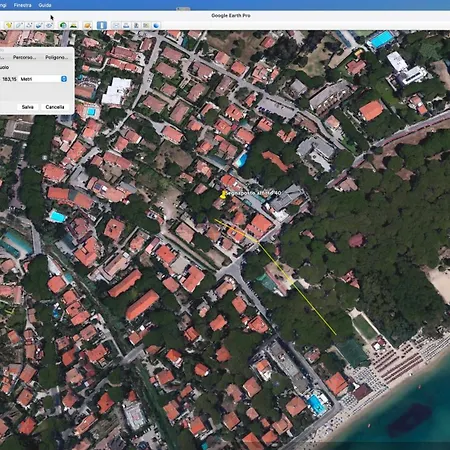Open the Metri units dropdown
The height and width of the screenshot is (450, 450).
pyautogui.click(x=43, y=79)
